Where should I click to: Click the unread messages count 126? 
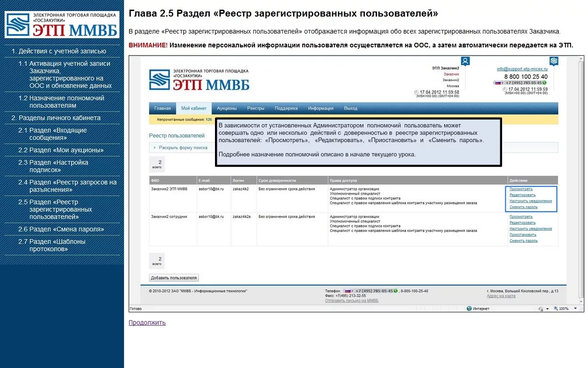(x=209, y=120)
